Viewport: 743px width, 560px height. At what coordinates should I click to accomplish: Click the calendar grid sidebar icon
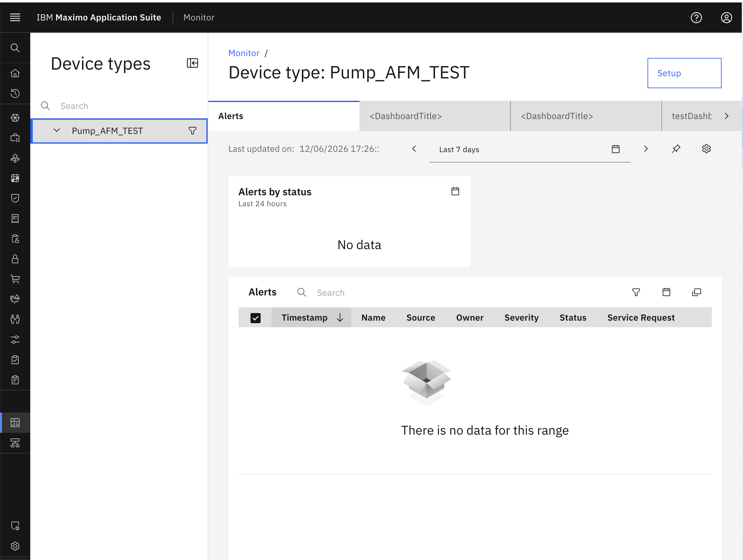pos(15,178)
